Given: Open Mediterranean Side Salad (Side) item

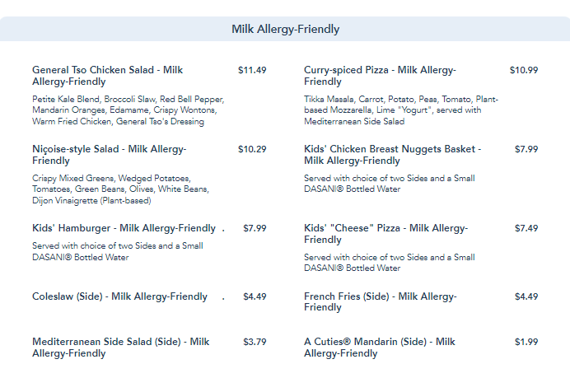Looking at the screenshot, I should [x=120, y=348].
